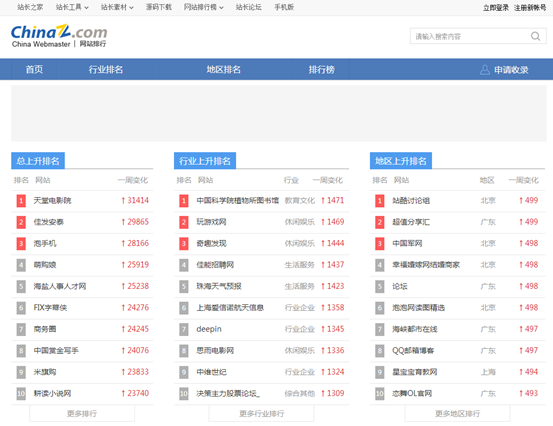Open 站长之家 in top bar

click(x=30, y=7)
